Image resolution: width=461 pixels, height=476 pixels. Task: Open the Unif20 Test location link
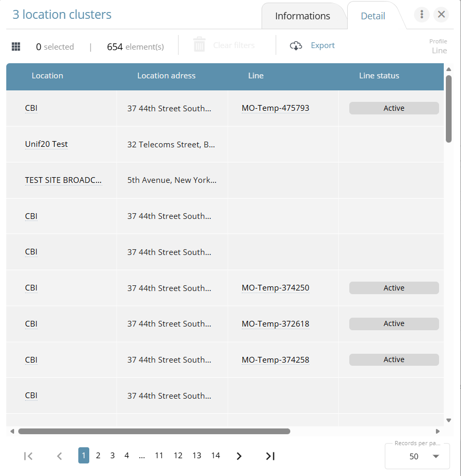46,144
